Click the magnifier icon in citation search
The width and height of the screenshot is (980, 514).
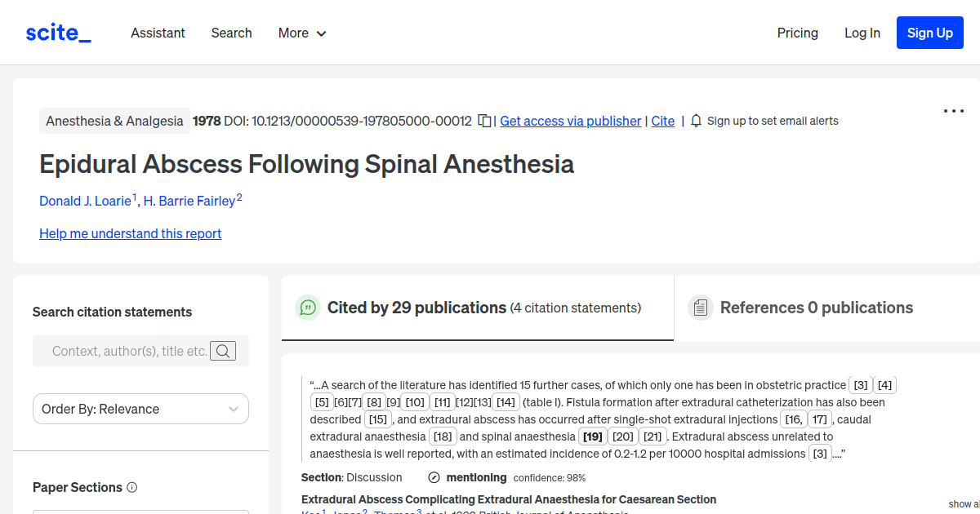click(222, 351)
